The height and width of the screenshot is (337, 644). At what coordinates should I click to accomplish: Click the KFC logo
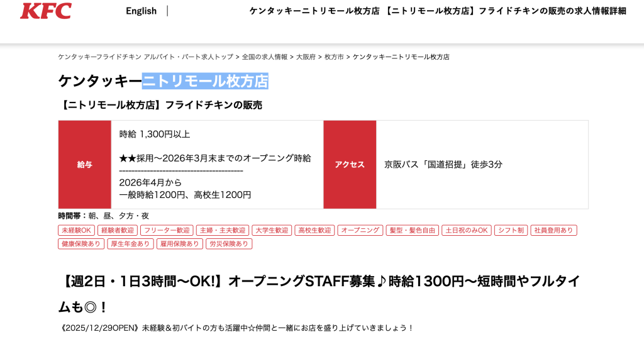[46, 11]
